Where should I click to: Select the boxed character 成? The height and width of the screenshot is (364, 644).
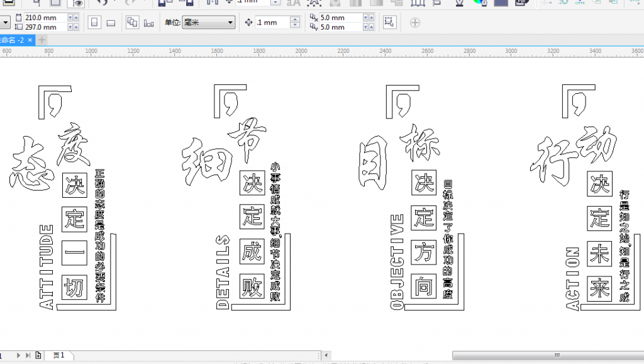tap(252, 251)
